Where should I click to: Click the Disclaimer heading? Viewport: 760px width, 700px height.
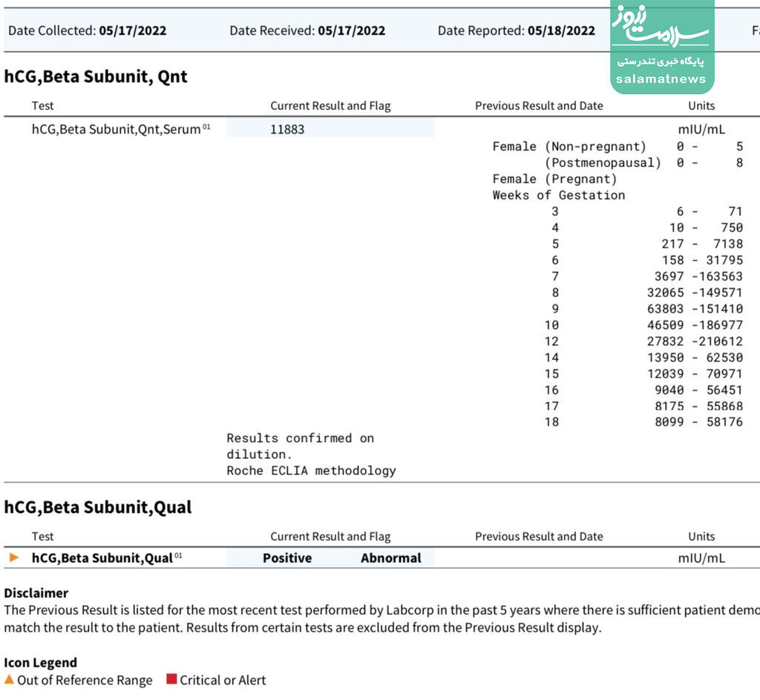pos(36,593)
